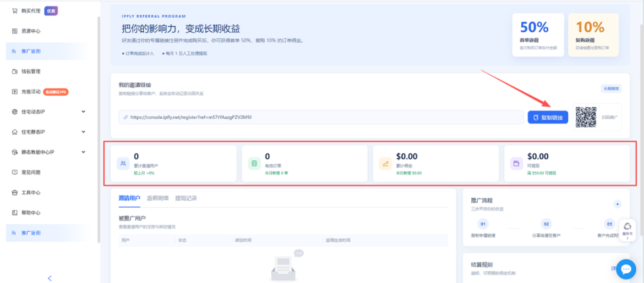
Task: Open the details link beside 结算规则
Action: [613, 269]
